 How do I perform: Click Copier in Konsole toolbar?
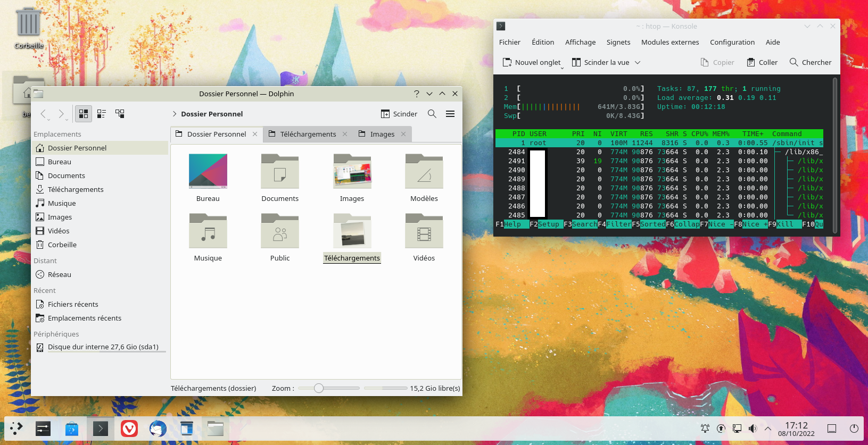717,62
